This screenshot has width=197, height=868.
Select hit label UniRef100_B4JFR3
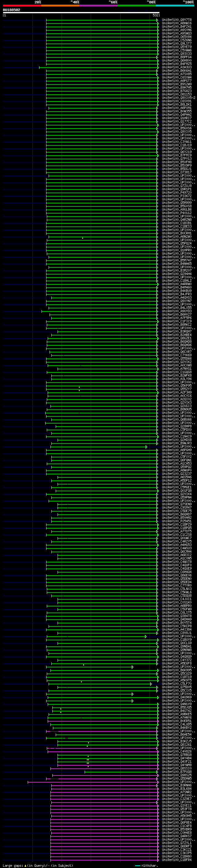[x=177, y=294]
